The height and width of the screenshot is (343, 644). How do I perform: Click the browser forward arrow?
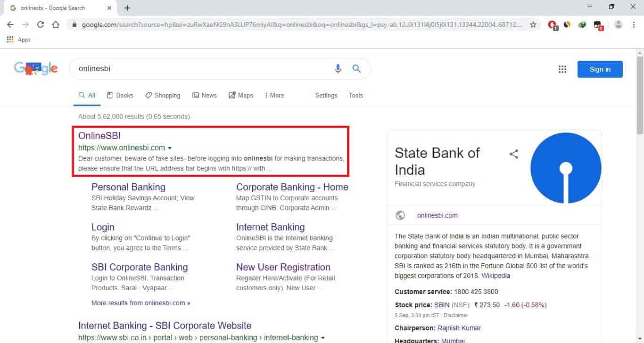point(25,24)
